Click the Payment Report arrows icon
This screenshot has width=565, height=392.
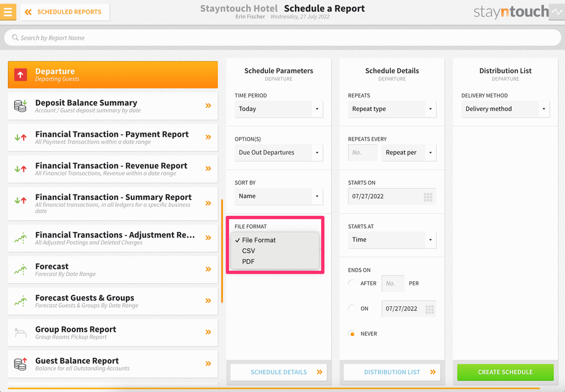20,137
